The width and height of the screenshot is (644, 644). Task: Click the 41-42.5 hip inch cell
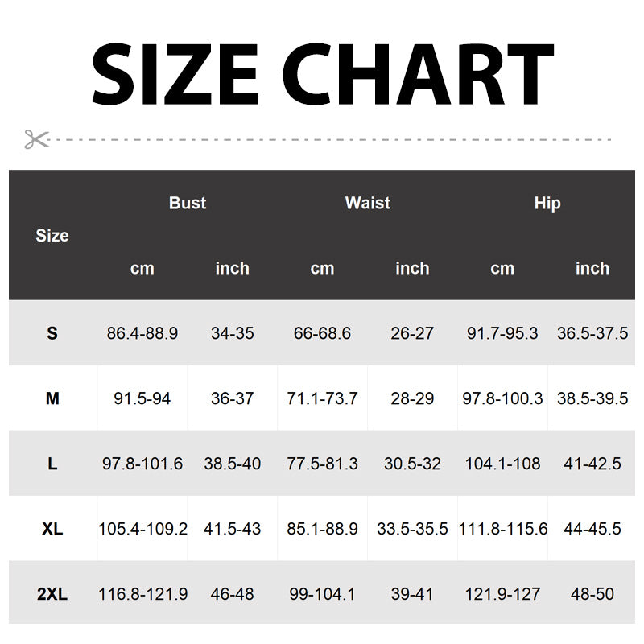click(592, 464)
